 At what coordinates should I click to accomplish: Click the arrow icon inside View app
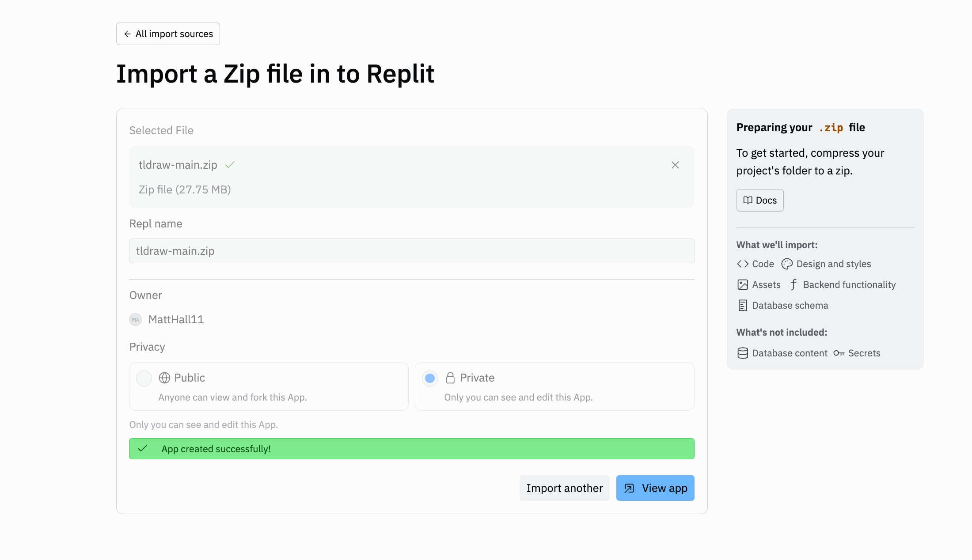tap(629, 488)
